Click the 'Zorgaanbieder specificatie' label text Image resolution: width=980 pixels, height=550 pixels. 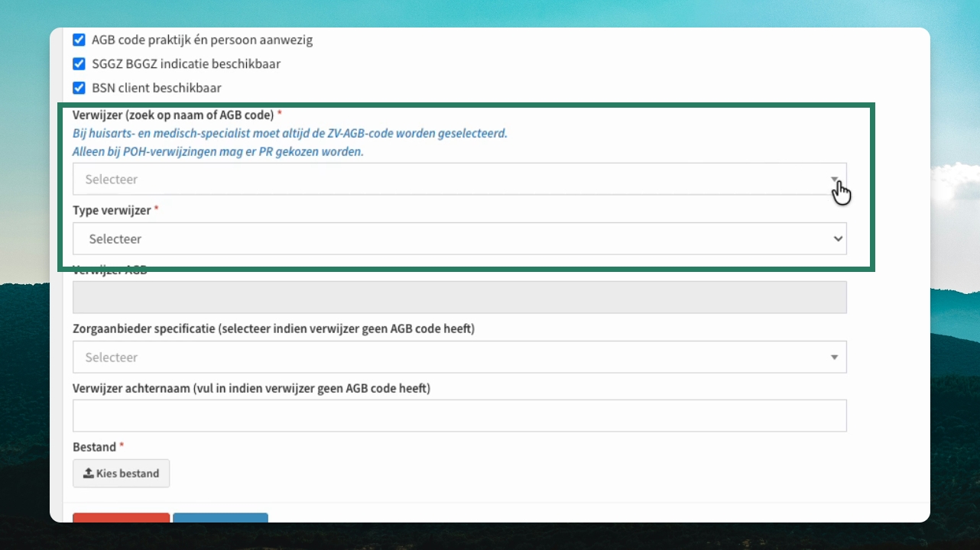pyautogui.click(x=274, y=329)
